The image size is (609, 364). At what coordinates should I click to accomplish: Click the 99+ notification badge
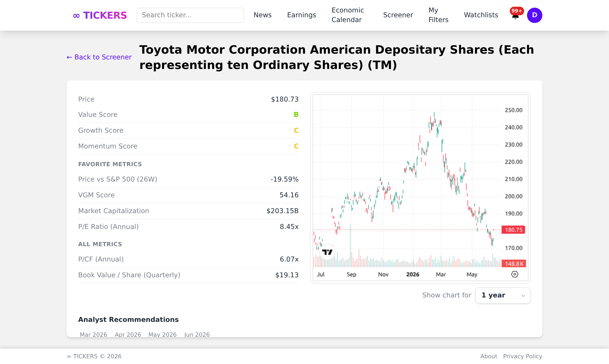click(516, 11)
